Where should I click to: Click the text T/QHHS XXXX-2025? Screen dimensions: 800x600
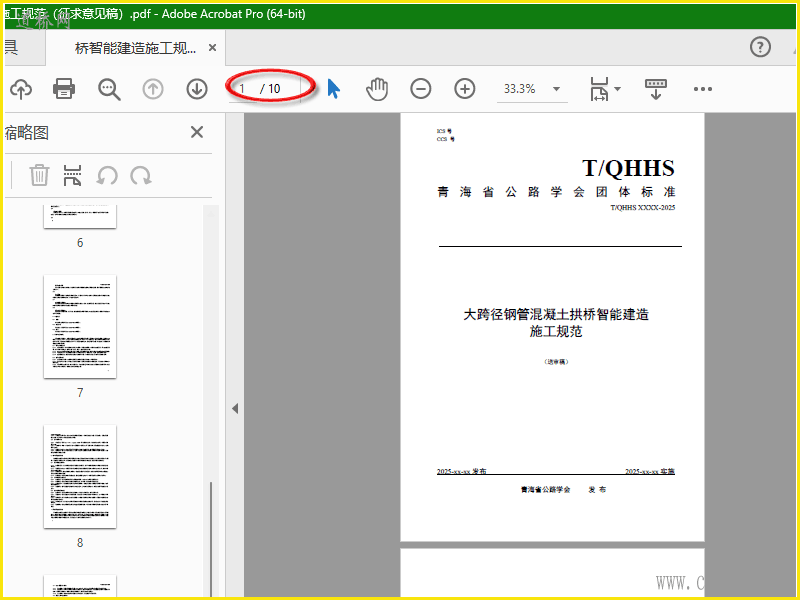642,208
